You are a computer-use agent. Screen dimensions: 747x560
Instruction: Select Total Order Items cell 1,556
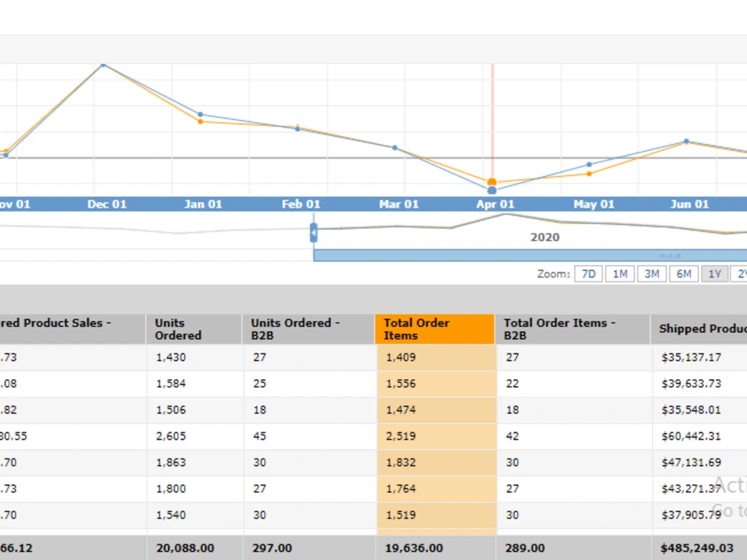coord(436,383)
